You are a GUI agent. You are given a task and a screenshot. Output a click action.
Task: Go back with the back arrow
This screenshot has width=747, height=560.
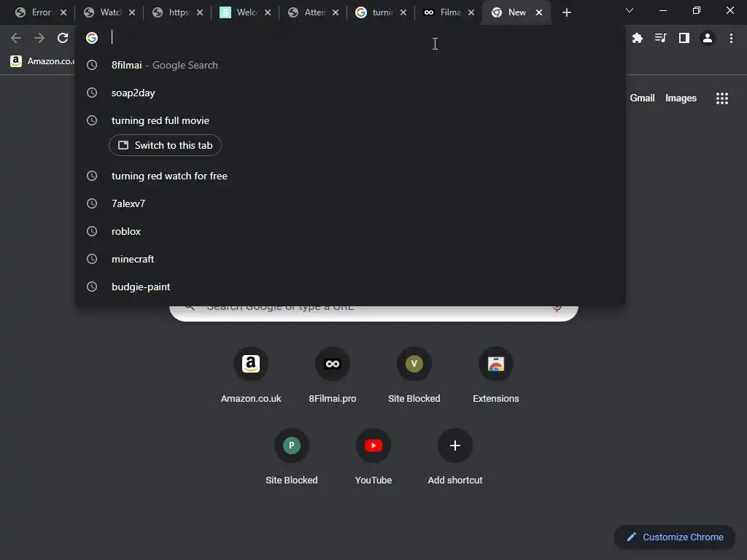pos(16,38)
